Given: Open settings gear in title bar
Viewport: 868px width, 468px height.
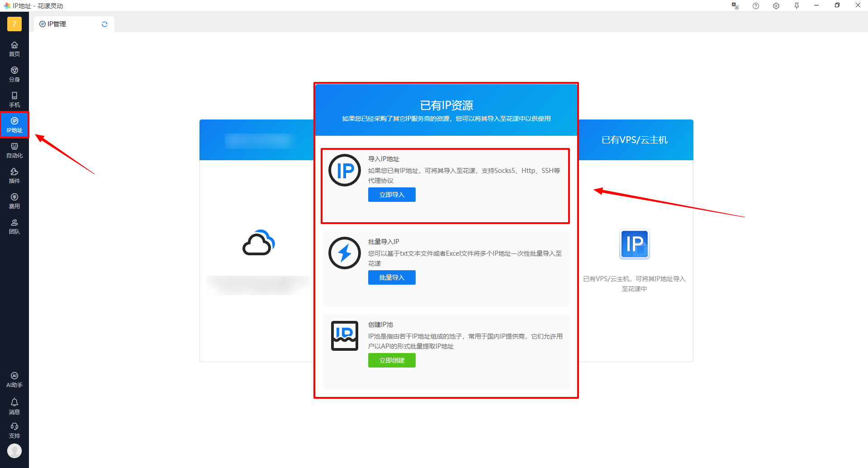Looking at the screenshot, I should point(776,6).
